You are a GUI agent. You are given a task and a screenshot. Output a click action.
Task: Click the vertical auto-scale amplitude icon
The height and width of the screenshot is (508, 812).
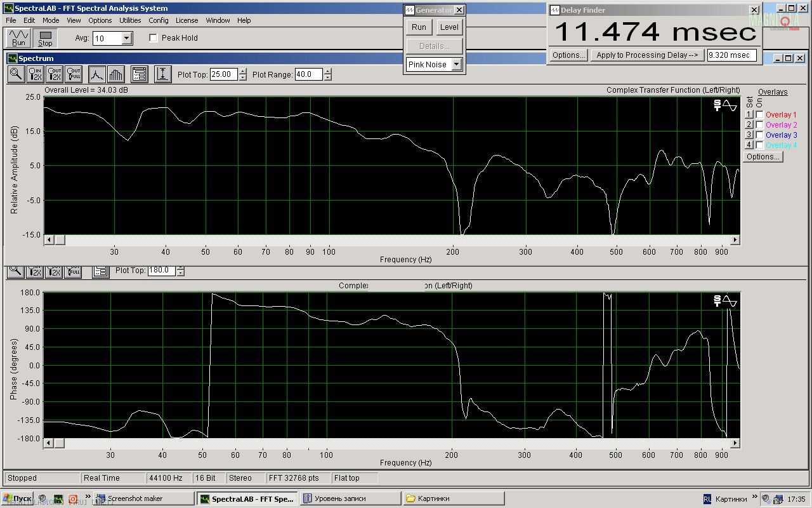(x=162, y=74)
